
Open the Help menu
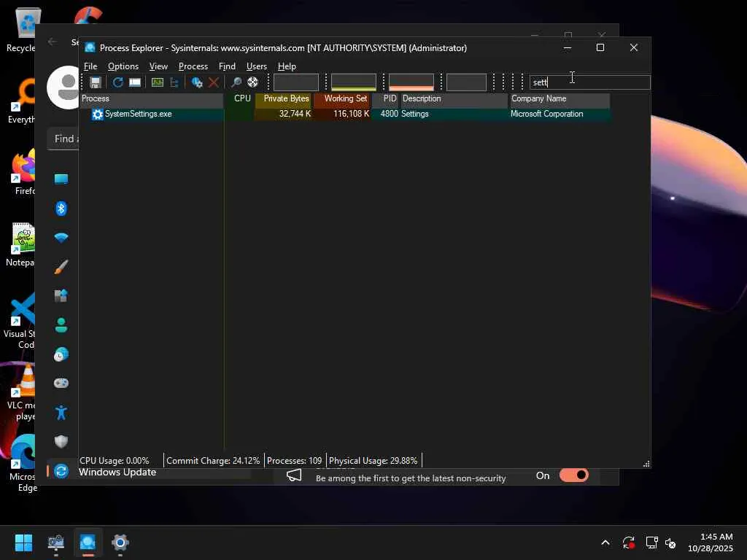click(287, 66)
